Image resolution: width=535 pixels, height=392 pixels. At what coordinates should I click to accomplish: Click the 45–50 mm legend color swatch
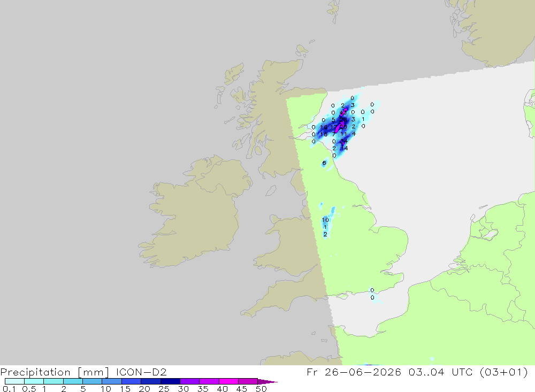pos(248,381)
